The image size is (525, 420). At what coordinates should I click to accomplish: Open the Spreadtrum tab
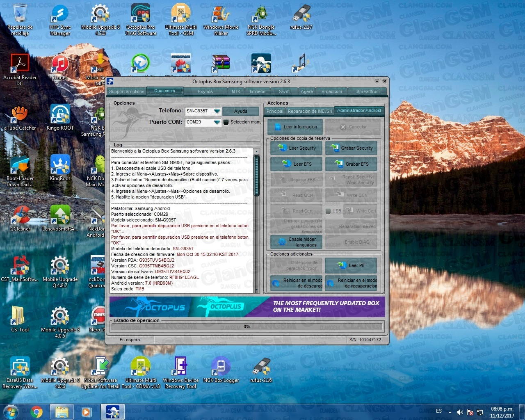click(368, 91)
